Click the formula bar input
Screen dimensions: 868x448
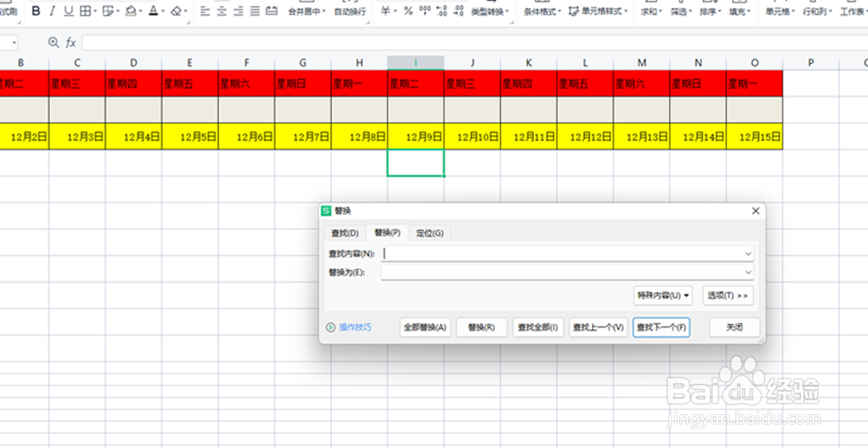click(475, 43)
